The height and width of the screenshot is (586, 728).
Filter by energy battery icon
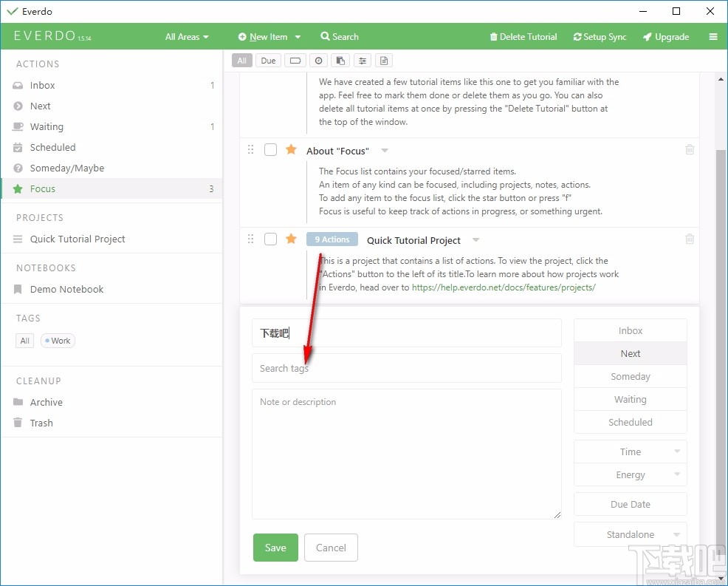pyautogui.click(x=295, y=61)
